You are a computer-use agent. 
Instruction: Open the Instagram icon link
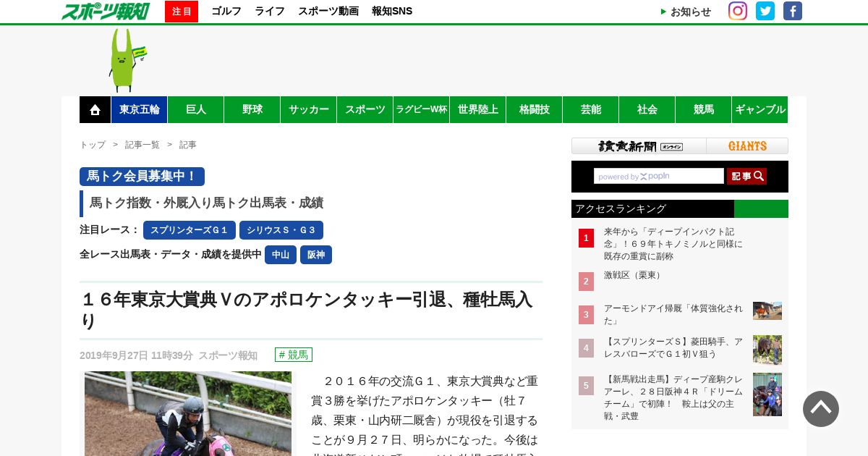point(738,11)
